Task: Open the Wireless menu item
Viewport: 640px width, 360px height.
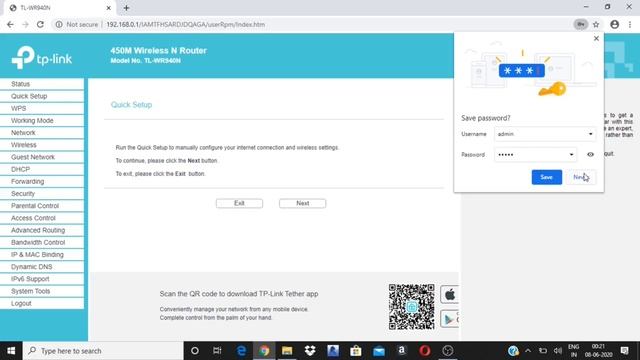Action: (x=42, y=145)
